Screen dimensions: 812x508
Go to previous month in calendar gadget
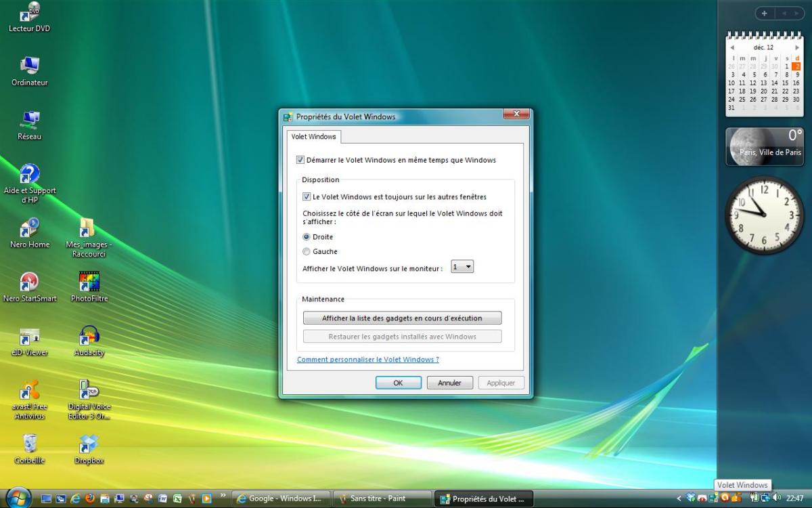tap(732, 47)
